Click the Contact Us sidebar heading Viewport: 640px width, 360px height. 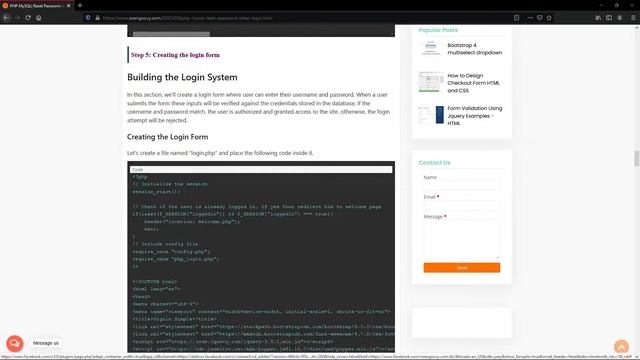434,162
